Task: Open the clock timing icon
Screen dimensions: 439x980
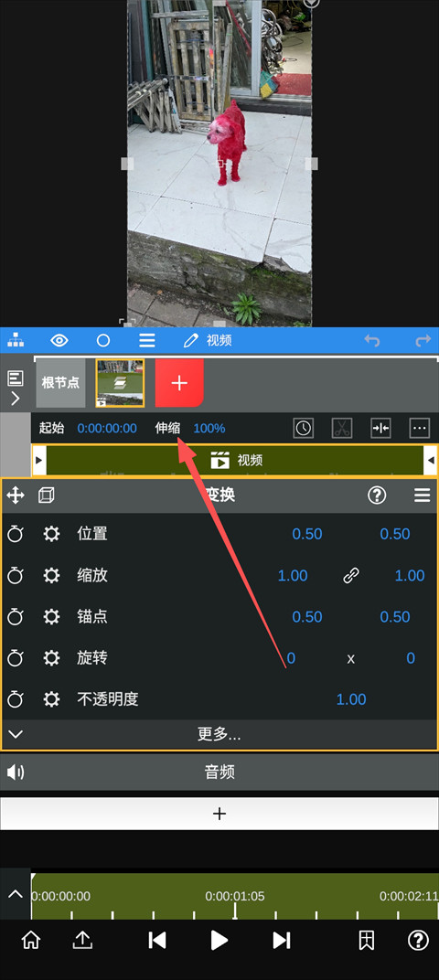Action: (x=304, y=428)
